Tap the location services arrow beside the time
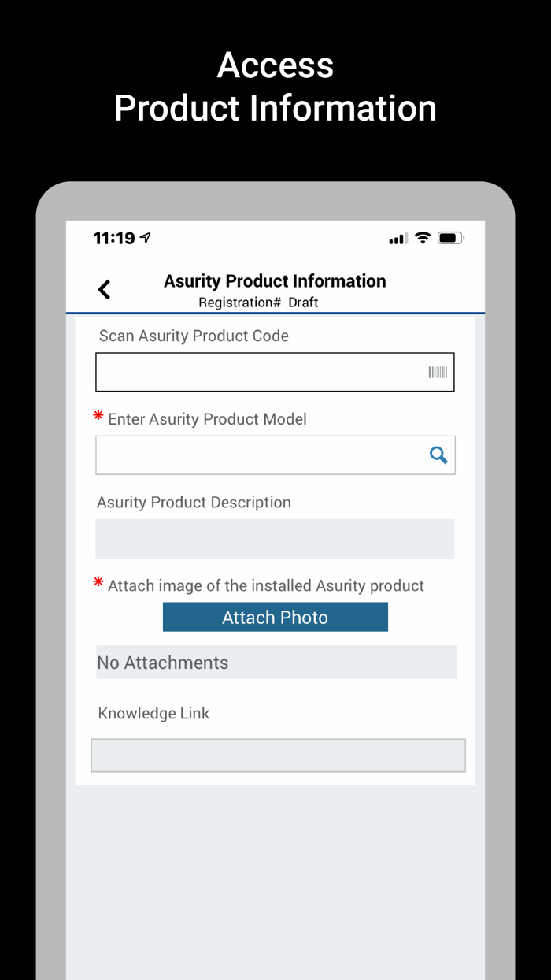 pos(145,236)
